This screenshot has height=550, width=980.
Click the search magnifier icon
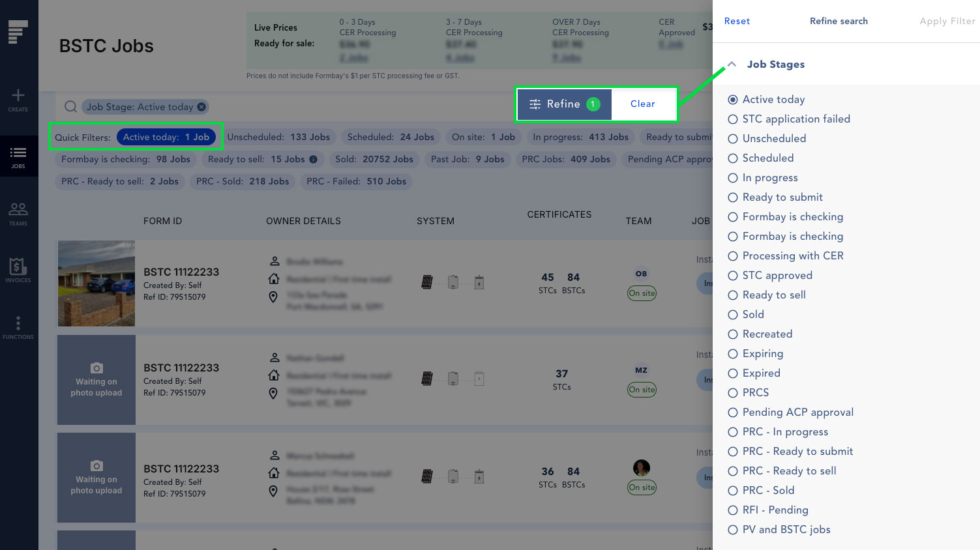(70, 107)
